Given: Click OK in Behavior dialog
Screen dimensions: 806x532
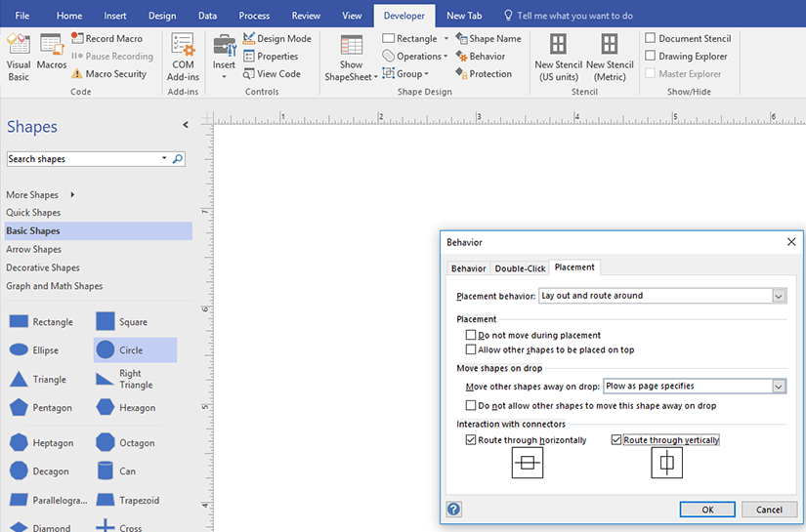Looking at the screenshot, I should tap(707, 509).
